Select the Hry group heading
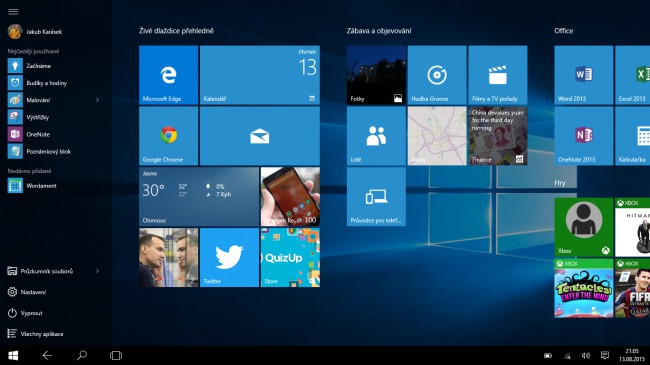The height and width of the screenshot is (365, 650). point(560,183)
